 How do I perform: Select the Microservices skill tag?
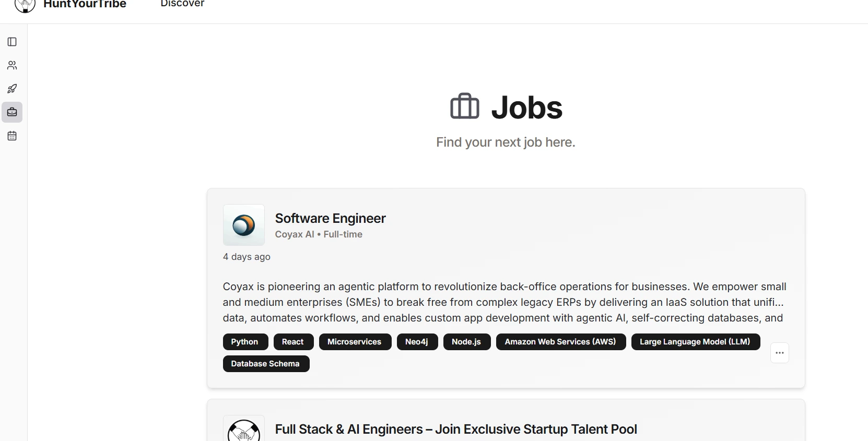click(355, 342)
